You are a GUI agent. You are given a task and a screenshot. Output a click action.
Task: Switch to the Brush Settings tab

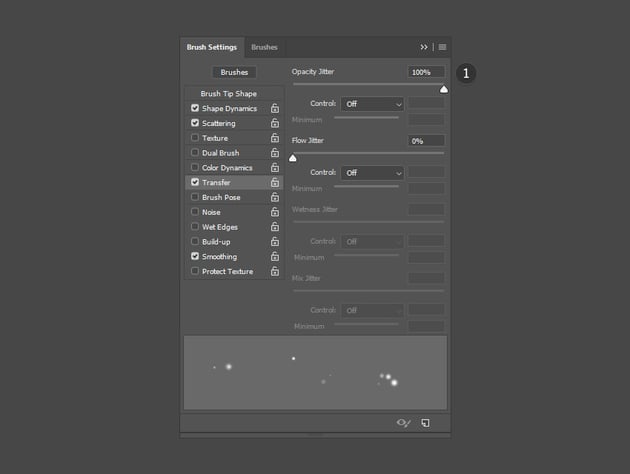pos(212,47)
